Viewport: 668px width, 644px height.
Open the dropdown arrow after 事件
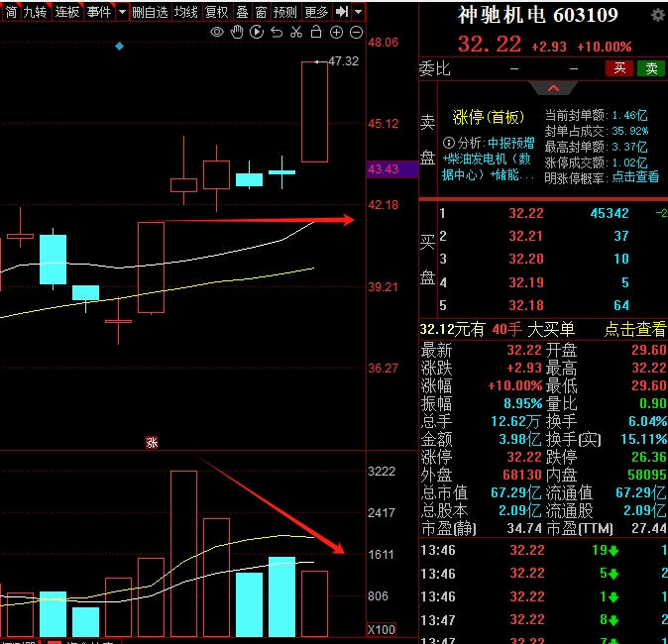point(122,12)
